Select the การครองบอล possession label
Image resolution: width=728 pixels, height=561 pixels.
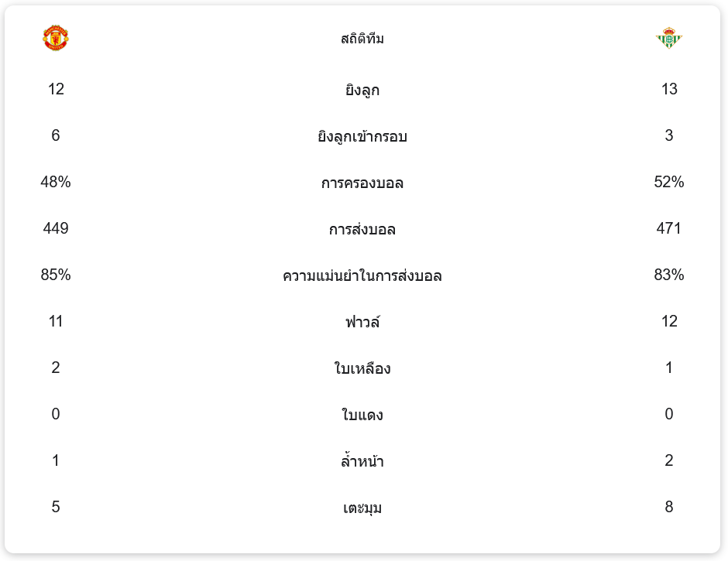click(x=362, y=183)
